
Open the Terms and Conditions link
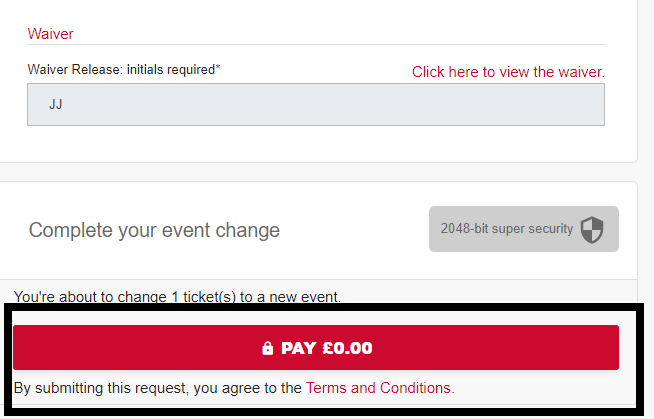379,387
